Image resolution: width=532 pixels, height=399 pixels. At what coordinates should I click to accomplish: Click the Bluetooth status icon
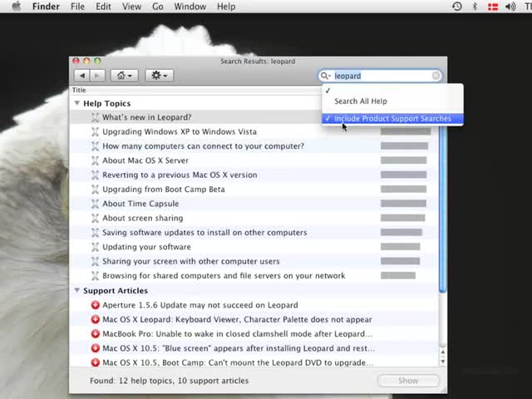click(475, 7)
